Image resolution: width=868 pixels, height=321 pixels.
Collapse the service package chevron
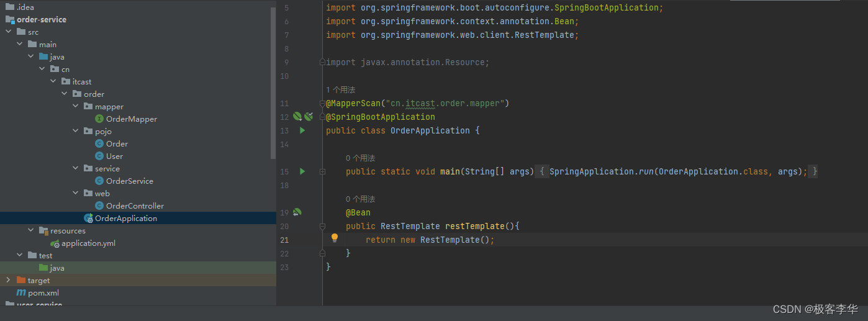76,168
